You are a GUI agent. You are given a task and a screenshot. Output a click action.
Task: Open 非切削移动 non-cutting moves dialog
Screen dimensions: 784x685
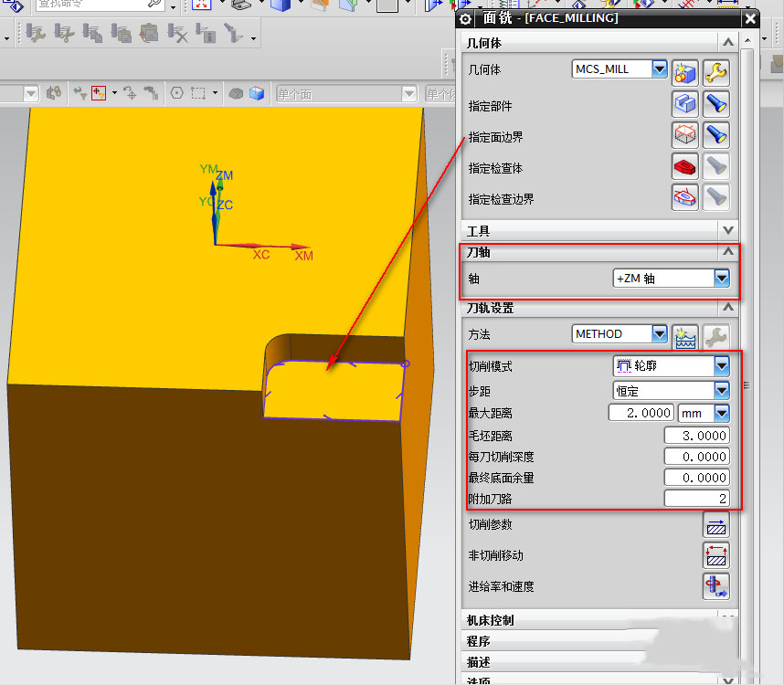[715, 555]
